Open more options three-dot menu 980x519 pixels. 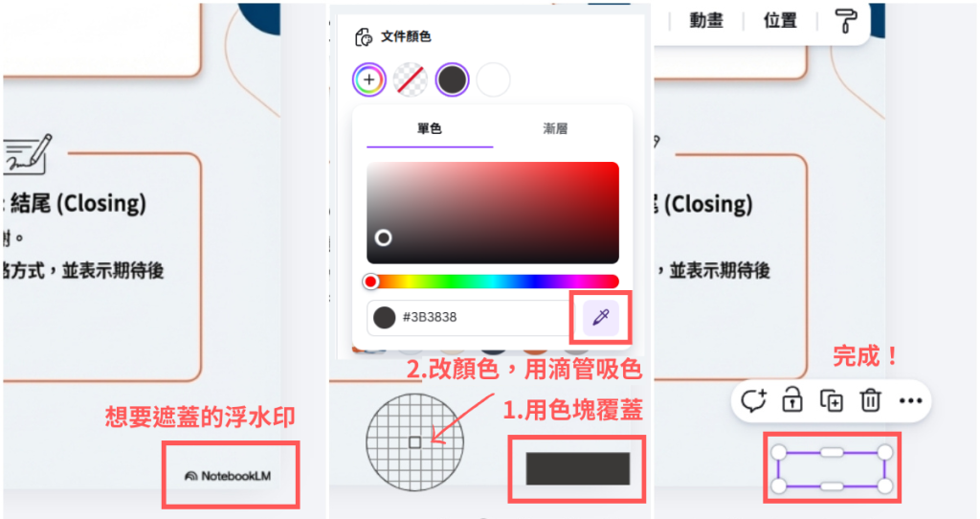[910, 401]
